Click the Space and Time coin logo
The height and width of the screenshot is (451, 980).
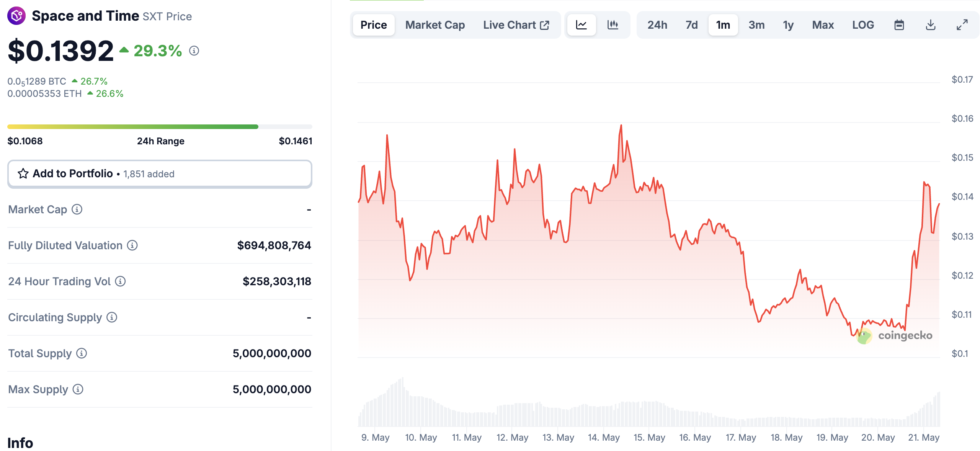pyautogui.click(x=16, y=16)
